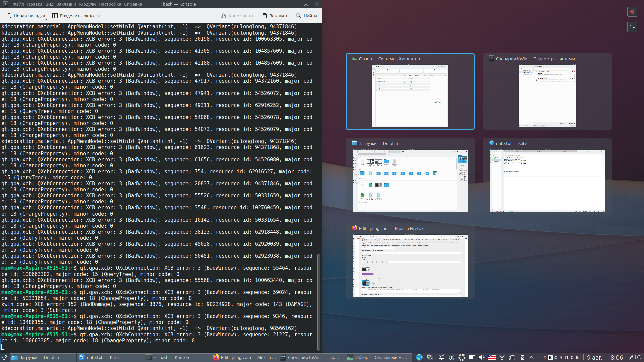The height and width of the screenshot is (362, 644).
Task: Click the Paste icon in the toolbar
Action: pyautogui.click(x=264, y=16)
